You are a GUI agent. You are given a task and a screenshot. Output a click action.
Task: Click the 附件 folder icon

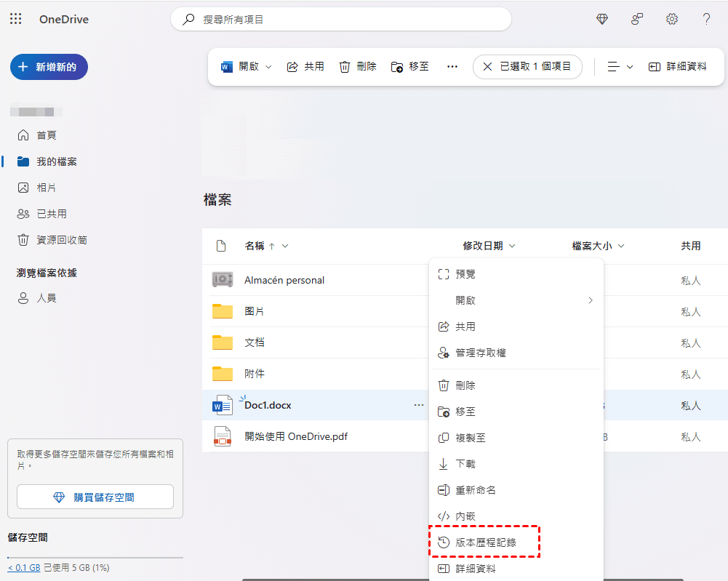click(x=223, y=374)
